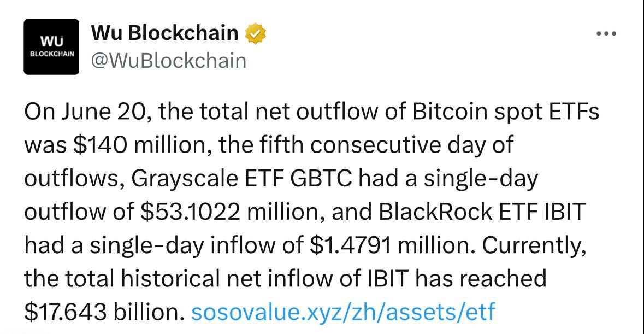Click the Wu Blockchain profile avatar
Viewport: 644px width, 334px height.
(52, 46)
